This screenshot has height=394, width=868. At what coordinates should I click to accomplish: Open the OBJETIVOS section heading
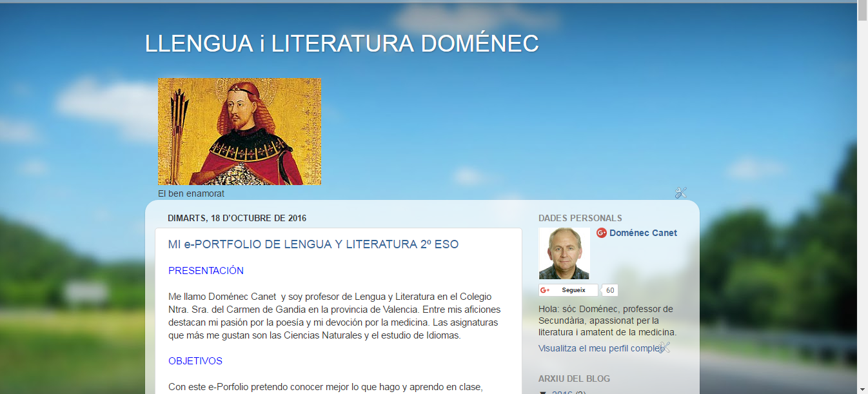point(195,360)
